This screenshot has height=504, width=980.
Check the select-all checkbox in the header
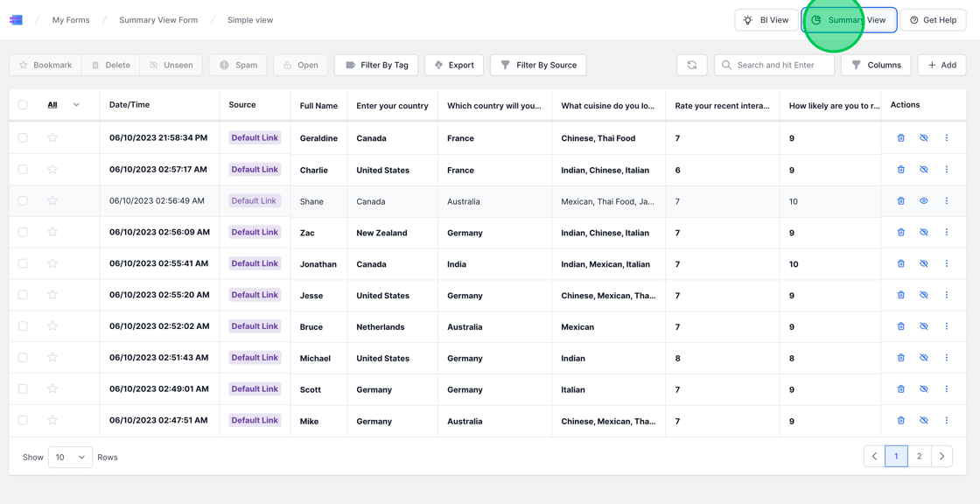click(22, 103)
